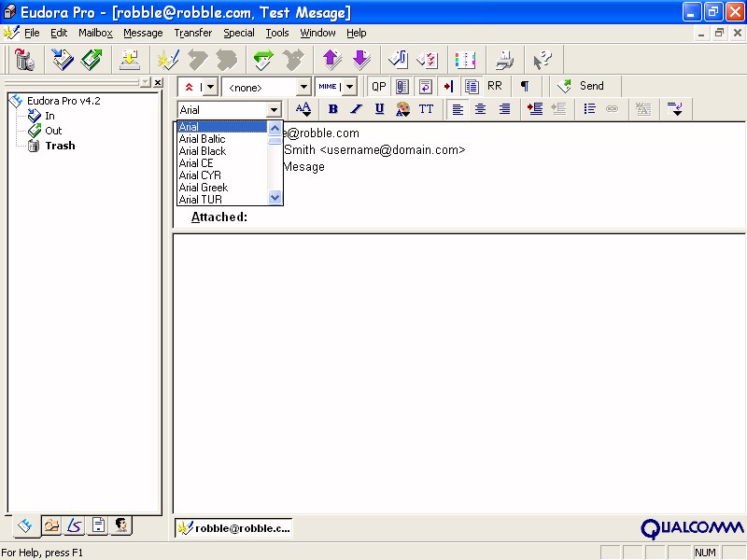Collapse the Arial font combo box
This screenshot has width=747, height=560.
[274, 110]
